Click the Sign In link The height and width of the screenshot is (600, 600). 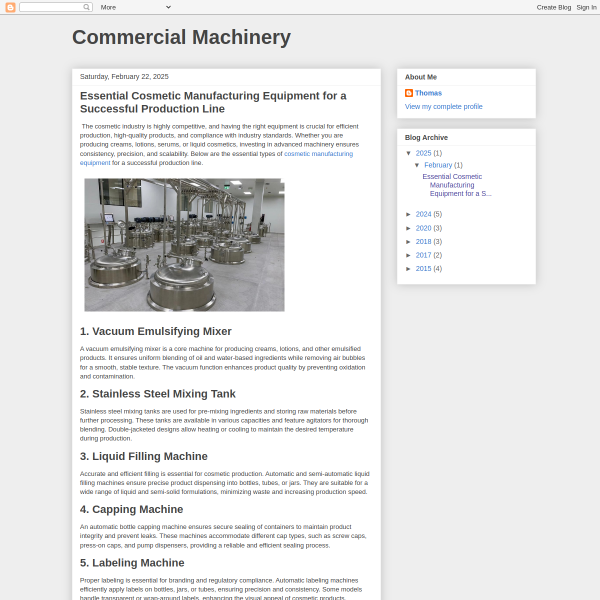click(x=586, y=7)
